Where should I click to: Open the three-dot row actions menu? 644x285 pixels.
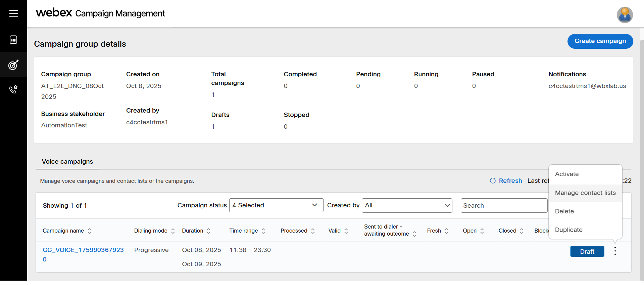[x=615, y=251]
